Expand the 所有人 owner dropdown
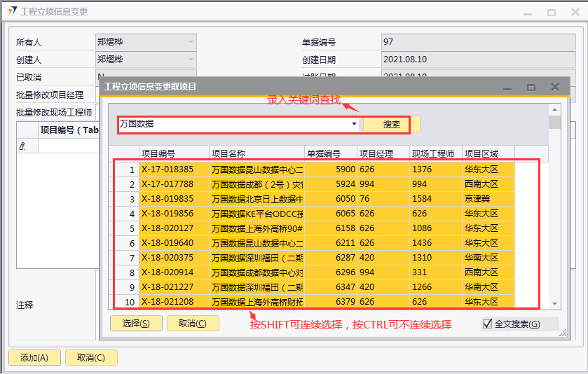This screenshot has height=374, width=588. tap(190, 42)
